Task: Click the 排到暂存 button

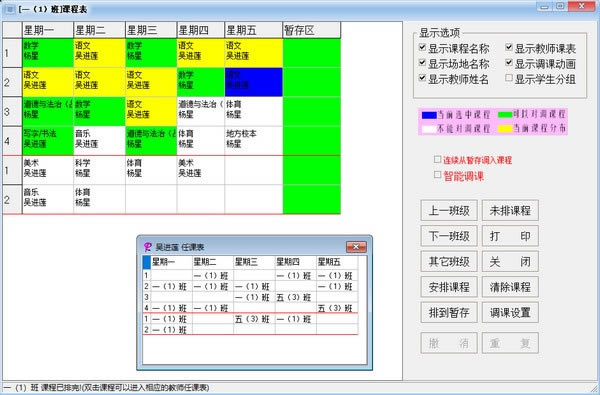Action: (x=449, y=312)
